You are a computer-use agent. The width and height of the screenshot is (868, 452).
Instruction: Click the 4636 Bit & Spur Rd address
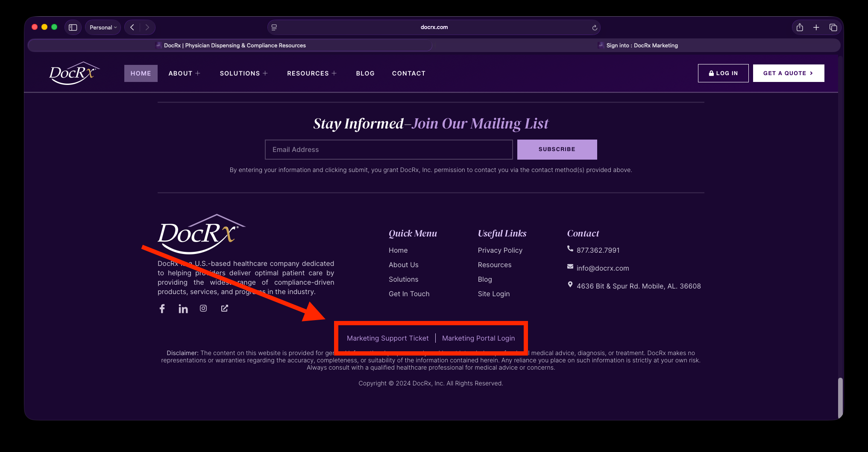coord(639,286)
